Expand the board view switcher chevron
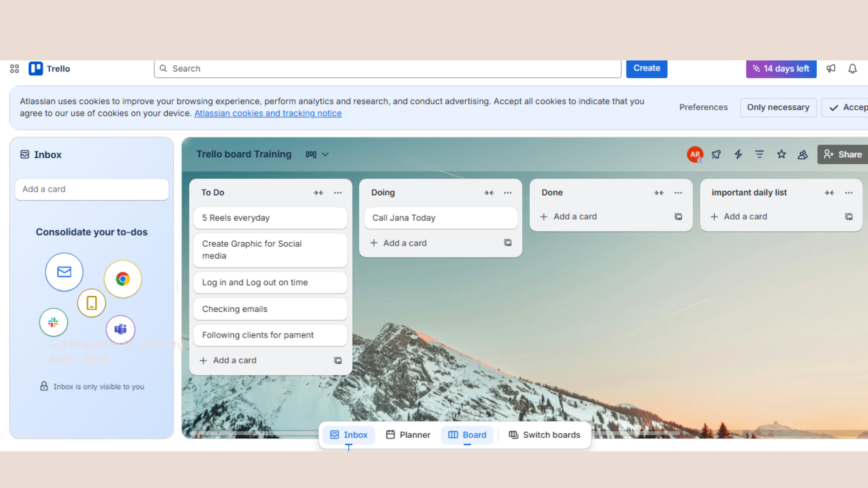868x488 pixels. click(325, 155)
